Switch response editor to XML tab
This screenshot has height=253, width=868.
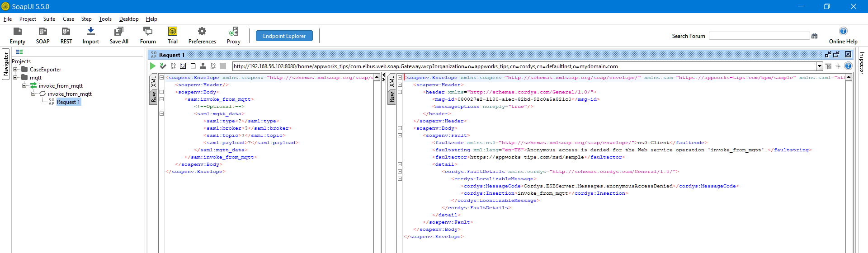392,81
